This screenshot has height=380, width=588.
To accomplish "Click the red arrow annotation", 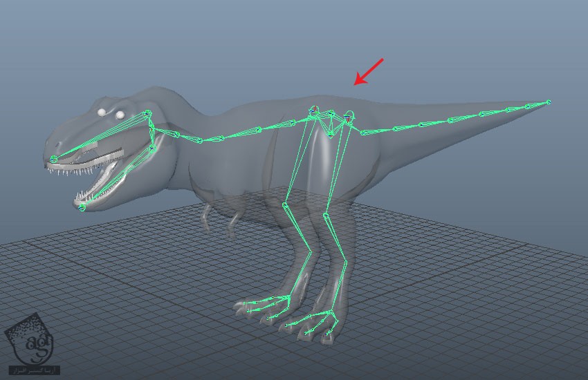I will pos(368,72).
